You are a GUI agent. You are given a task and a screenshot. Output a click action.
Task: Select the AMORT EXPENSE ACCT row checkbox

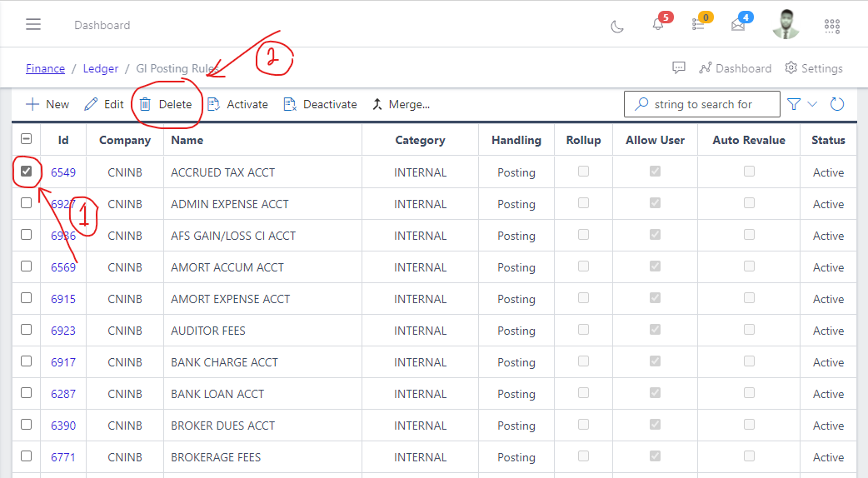tap(26, 297)
